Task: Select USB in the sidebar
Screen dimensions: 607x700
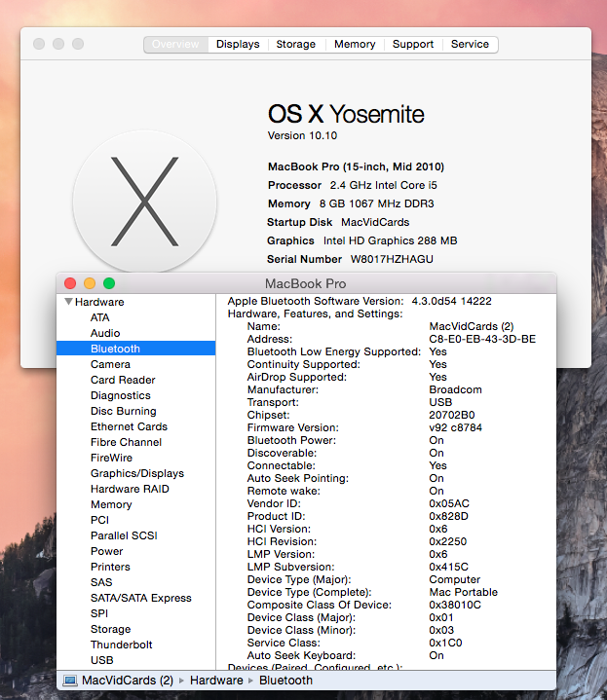Action: point(102,660)
